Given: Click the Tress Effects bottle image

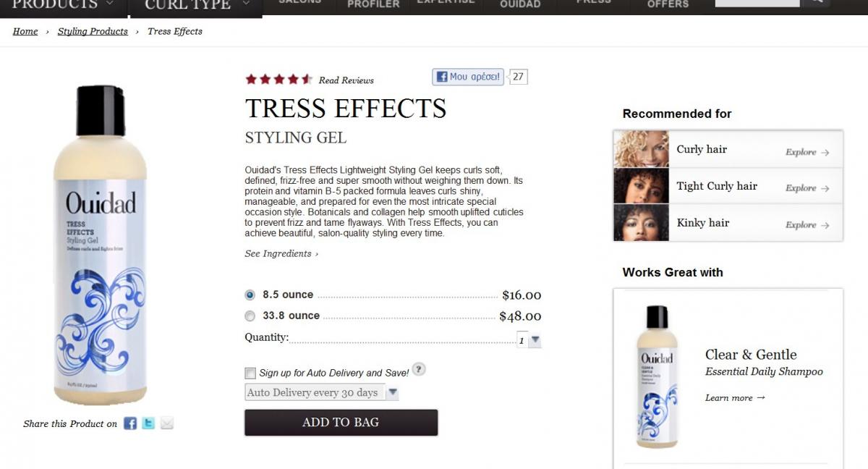Looking at the screenshot, I should [x=100, y=245].
